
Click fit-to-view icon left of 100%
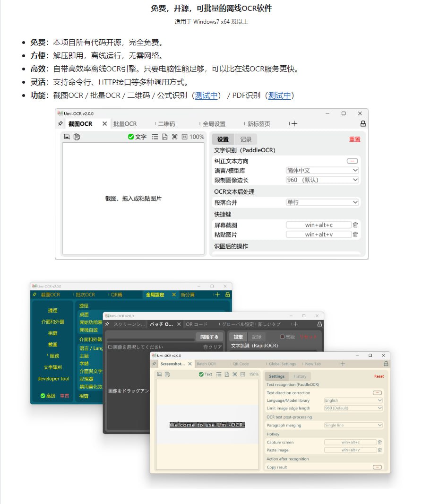point(175,137)
